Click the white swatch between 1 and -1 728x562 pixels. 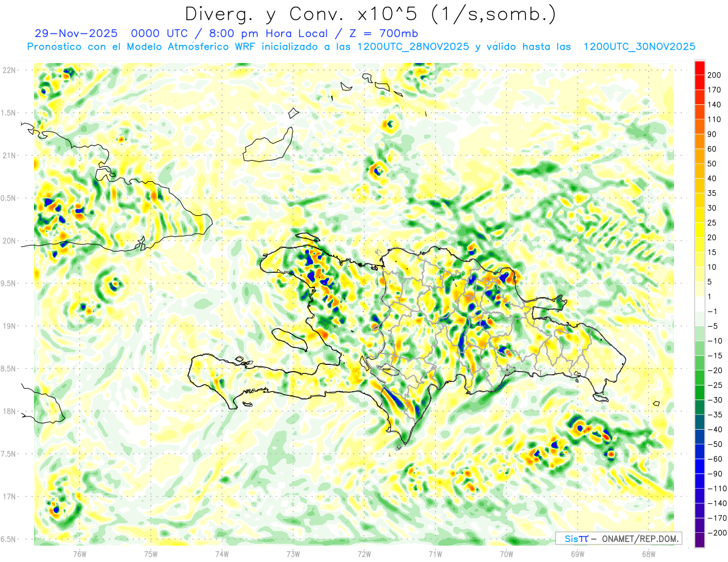(x=699, y=304)
